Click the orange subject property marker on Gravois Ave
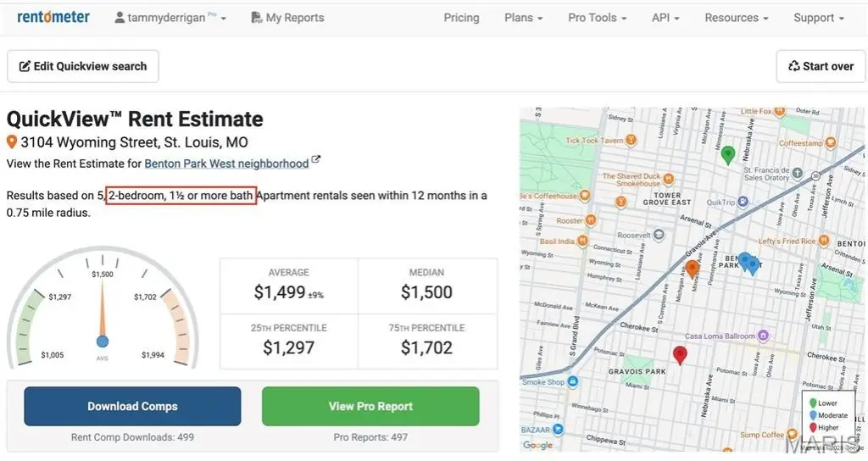Image resolution: width=868 pixels, height=461 pixels. tap(692, 269)
